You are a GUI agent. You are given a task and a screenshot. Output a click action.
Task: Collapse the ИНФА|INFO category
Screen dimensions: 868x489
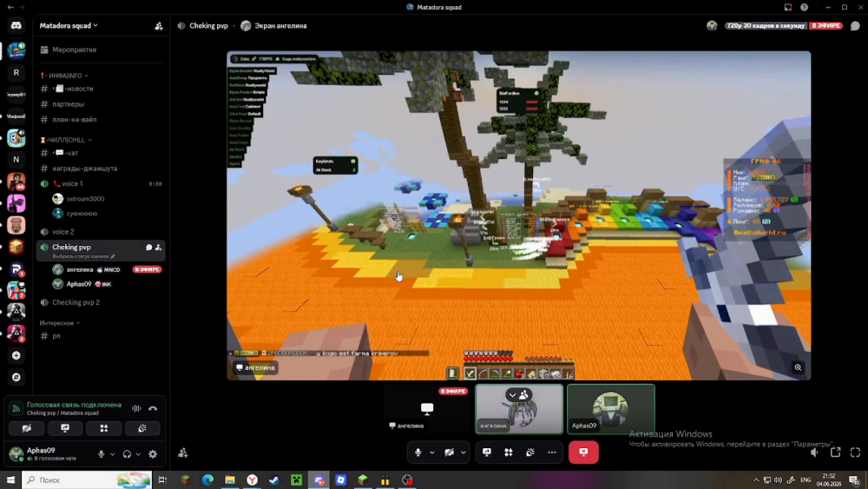tap(64, 76)
